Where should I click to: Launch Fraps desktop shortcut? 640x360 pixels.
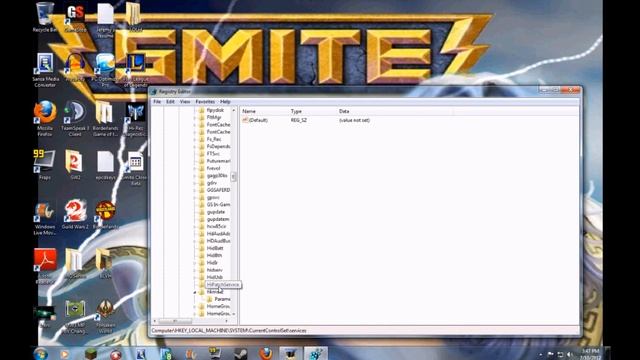coord(44,164)
